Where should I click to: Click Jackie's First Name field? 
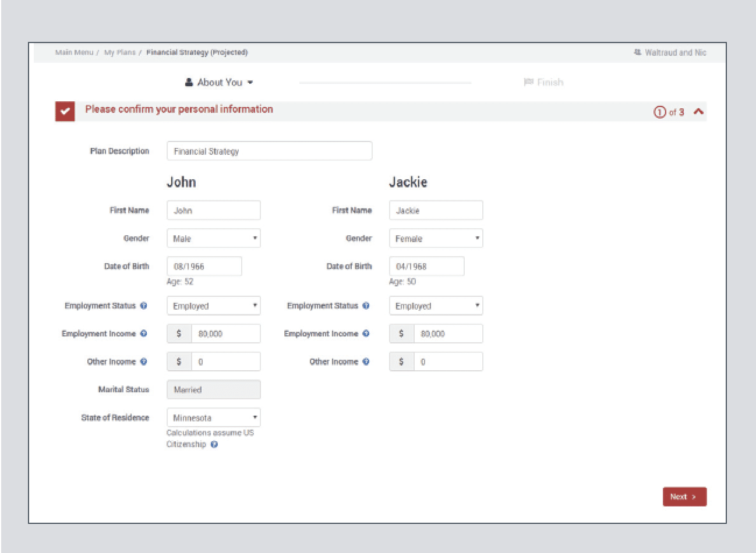(x=436, y=210)
